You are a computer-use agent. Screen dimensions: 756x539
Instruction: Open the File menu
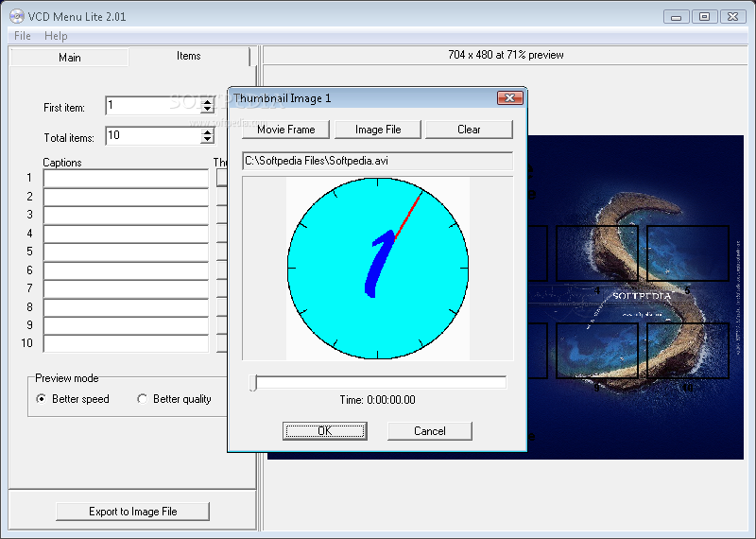coord(23,36)
